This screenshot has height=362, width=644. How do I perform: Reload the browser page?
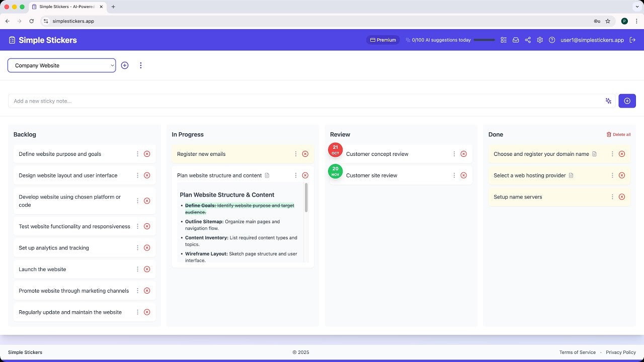point(31,21)
